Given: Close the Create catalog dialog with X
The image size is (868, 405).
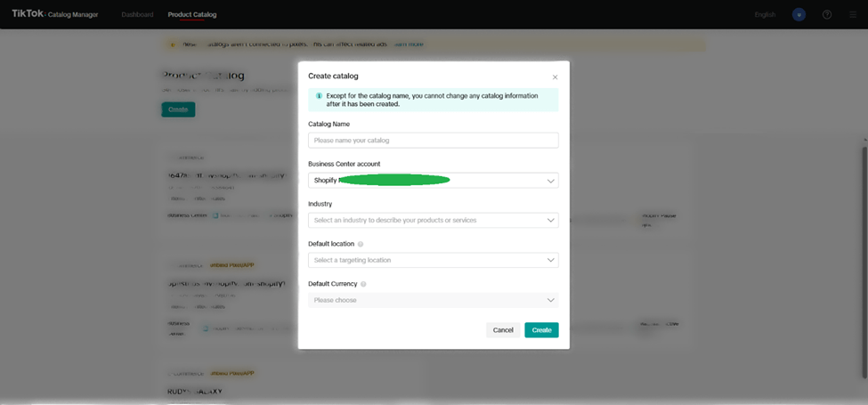Looking at the screenshot, I should tap(555, 77).
